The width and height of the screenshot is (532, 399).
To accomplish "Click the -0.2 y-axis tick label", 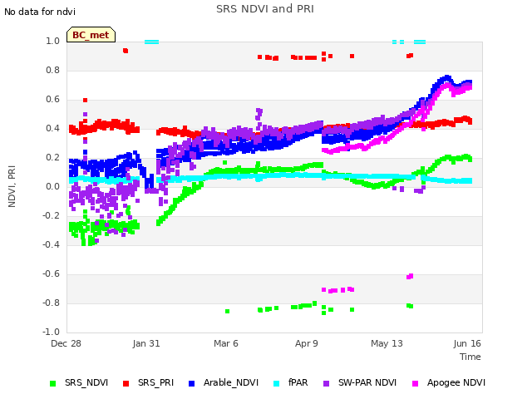I will (x=51, y=216).
